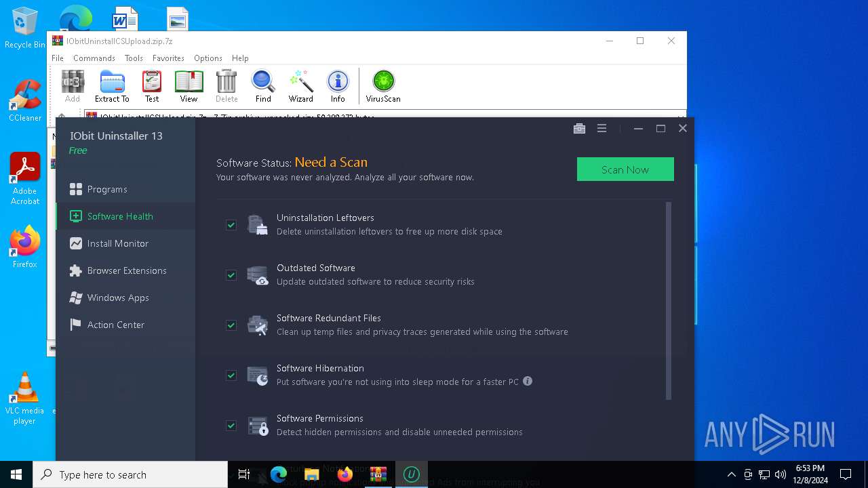The image size is (868, 488).
Task: Click the Type here to search box
Action: tap(130, 474)
